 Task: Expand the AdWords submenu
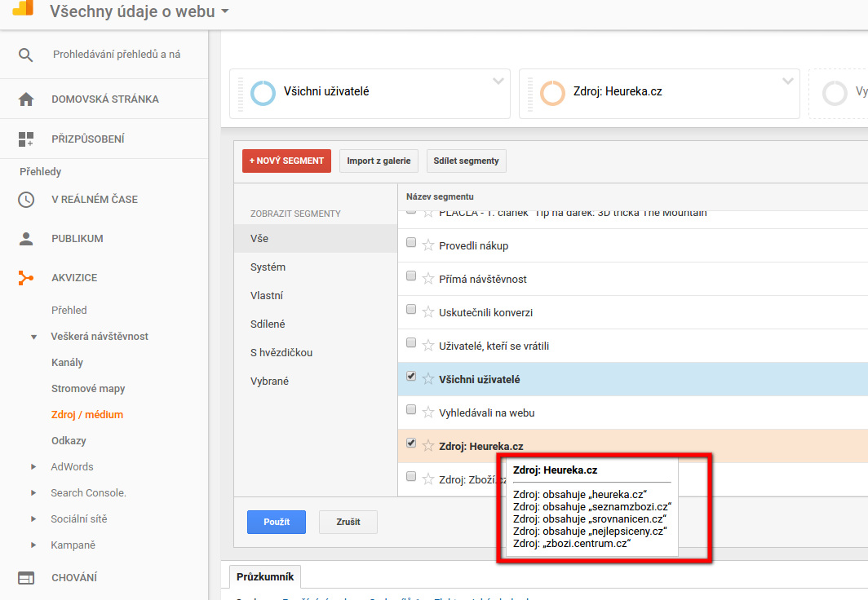click(33, 467)
